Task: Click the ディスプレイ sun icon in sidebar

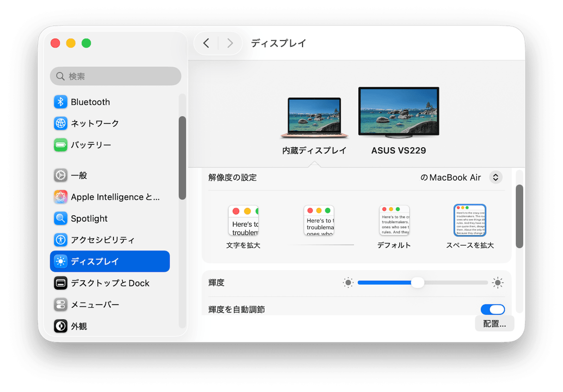Action: 61,261
